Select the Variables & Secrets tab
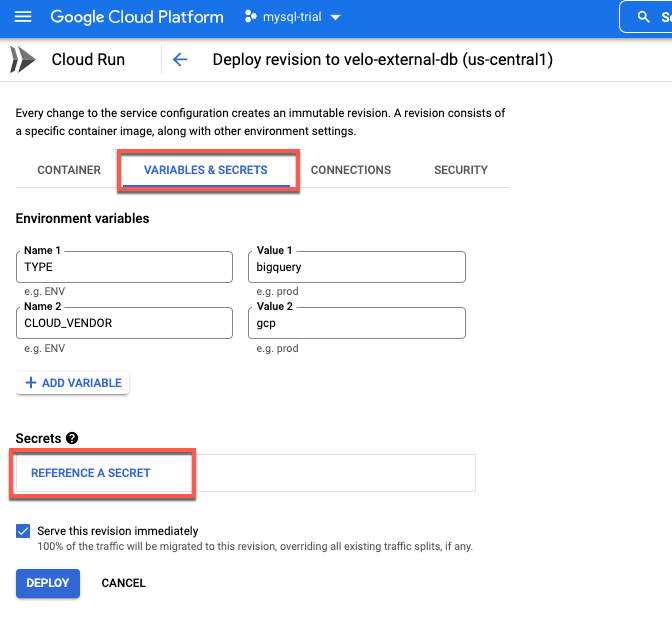672x618 pixels. (206, 170)
